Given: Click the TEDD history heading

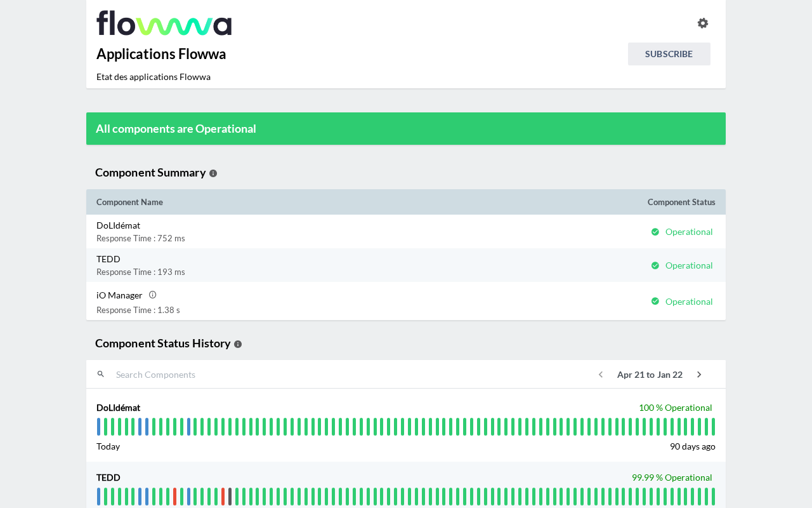Looking at the screenshot, I should 108,478.
